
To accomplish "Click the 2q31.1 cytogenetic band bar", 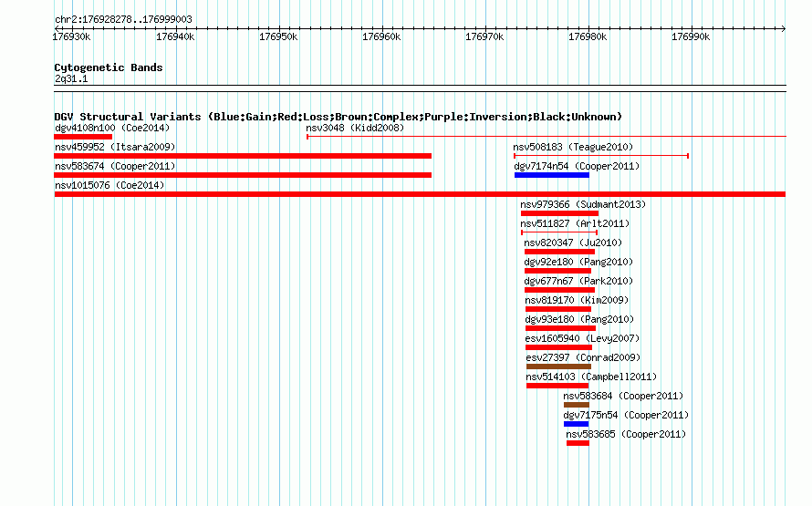I will coord(420,88).
